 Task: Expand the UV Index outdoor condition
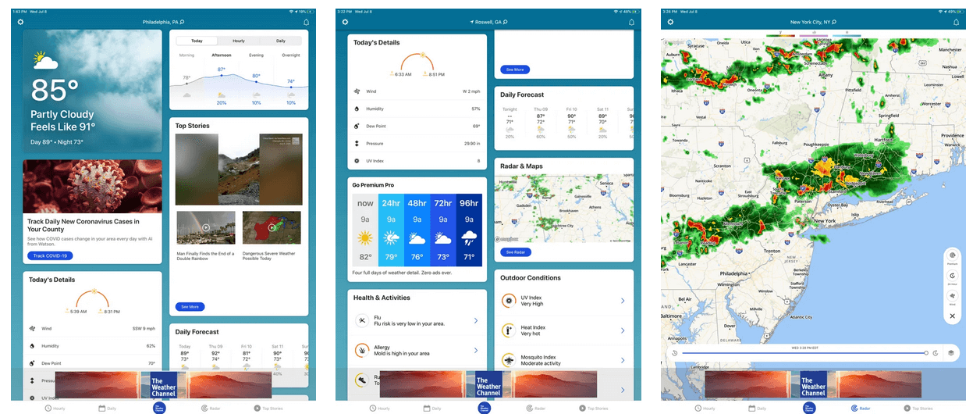(x=622, y=301)
